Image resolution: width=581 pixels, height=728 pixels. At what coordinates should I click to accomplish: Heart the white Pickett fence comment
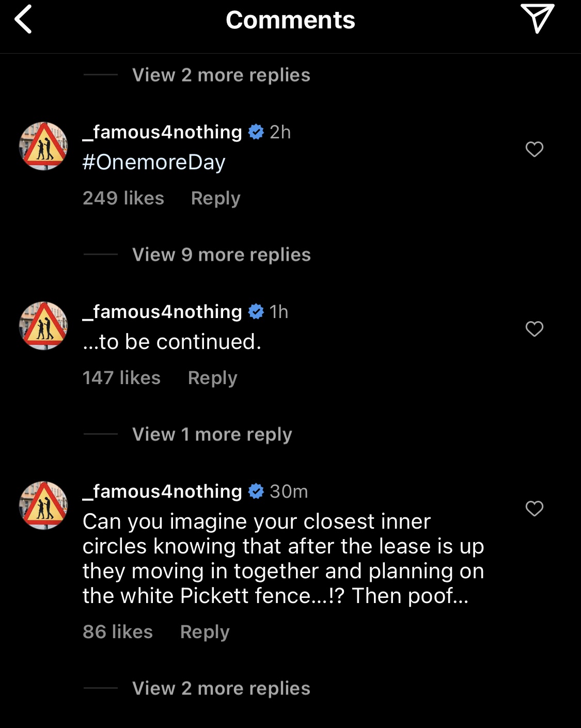pyautogui.click(x=535, y=509)
